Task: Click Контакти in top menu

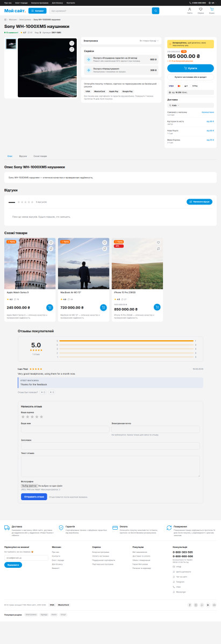Action: tap(70, 3)
